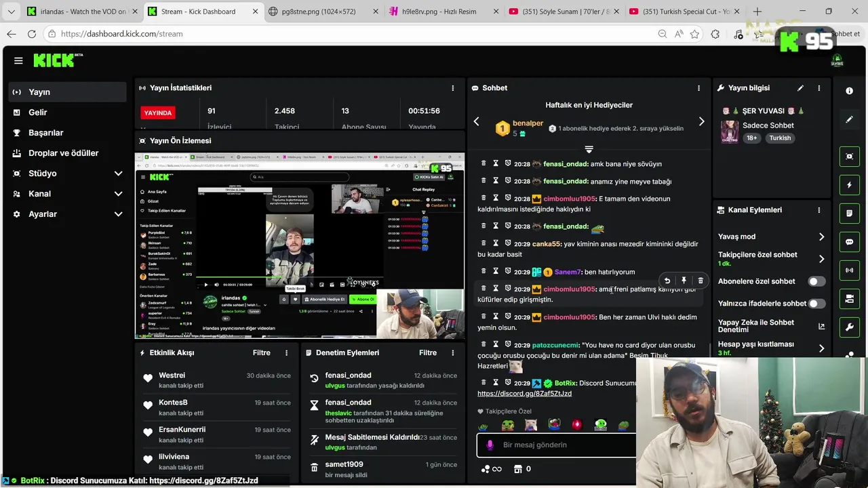Open Hesap yaşı kısıtlaması options

click(771, 348)
